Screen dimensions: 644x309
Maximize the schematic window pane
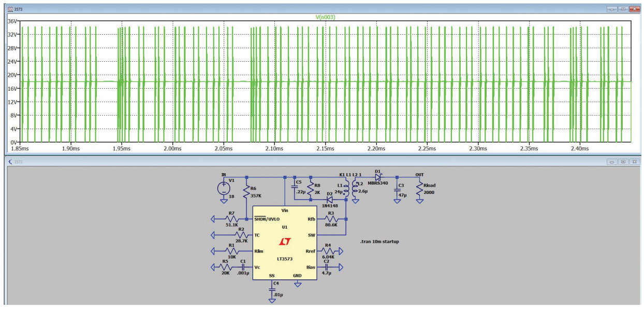624,162
